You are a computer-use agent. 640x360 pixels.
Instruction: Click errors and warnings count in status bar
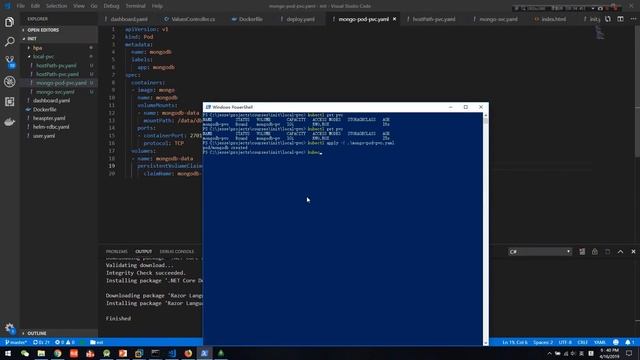(x=65, y=342)
